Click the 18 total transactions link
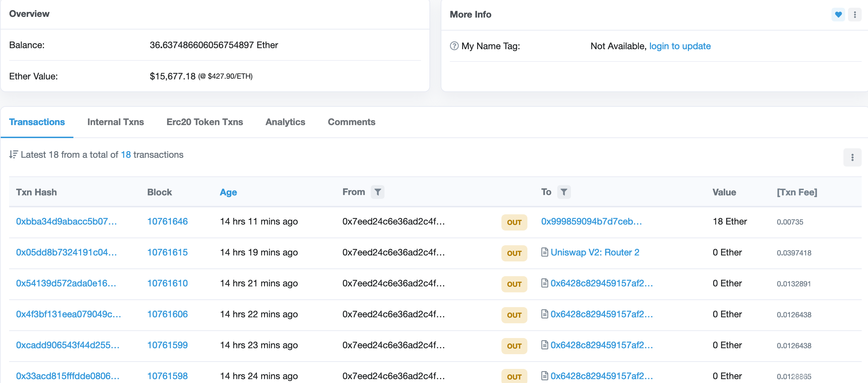This screenshot has width=868, height=383. pyautogui.click(x=126, y=155)
